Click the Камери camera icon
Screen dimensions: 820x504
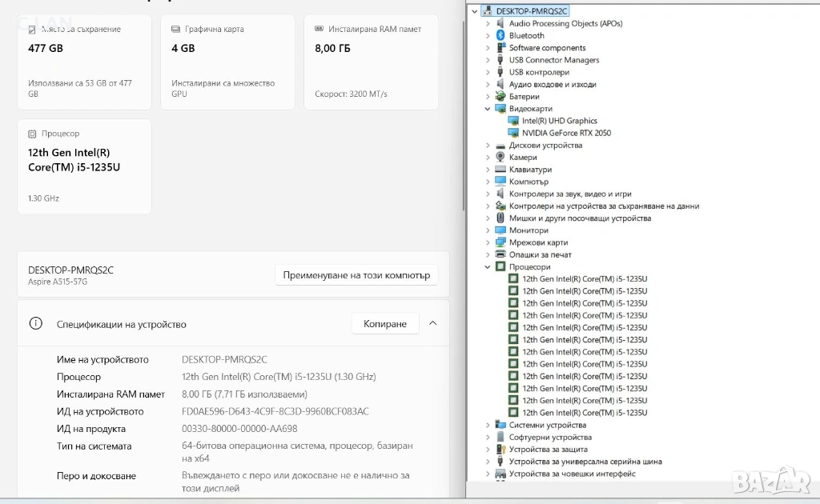tap(500, 158)
